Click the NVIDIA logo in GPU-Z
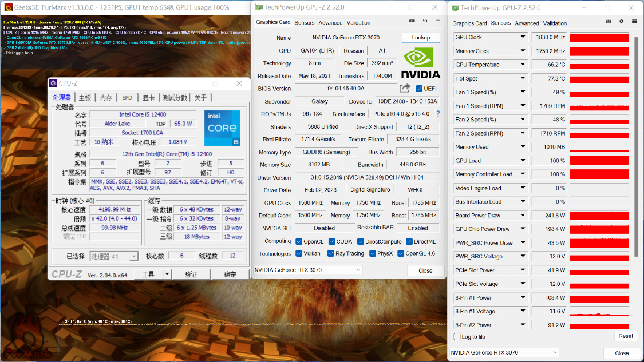The height and width of the screenshot is (362, 644). (421, 63)
